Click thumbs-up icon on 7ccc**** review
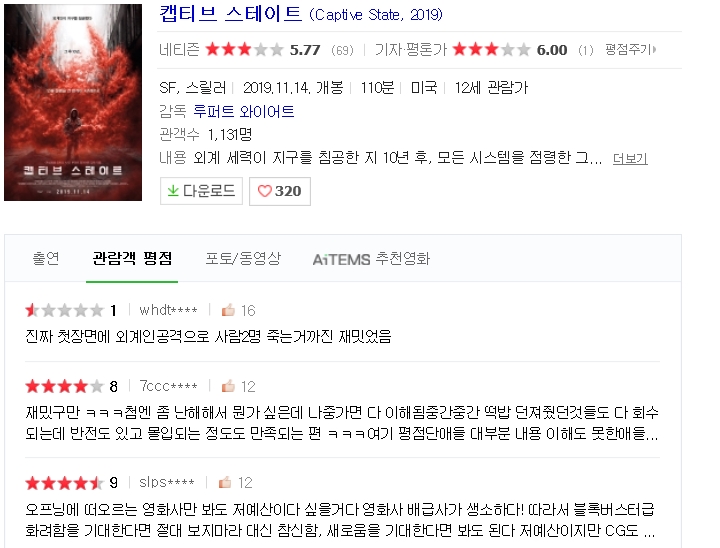Viewport: 720px width, 548px height. (228, 386)
